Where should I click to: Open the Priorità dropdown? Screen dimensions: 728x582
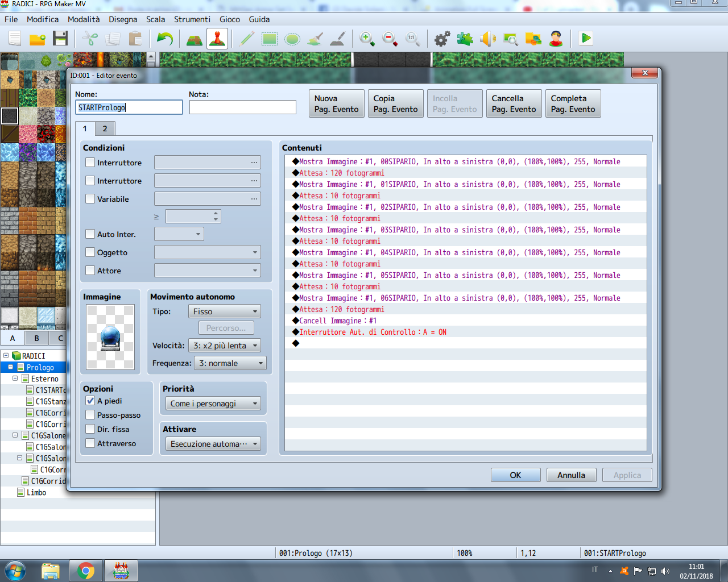coord(213,404)
